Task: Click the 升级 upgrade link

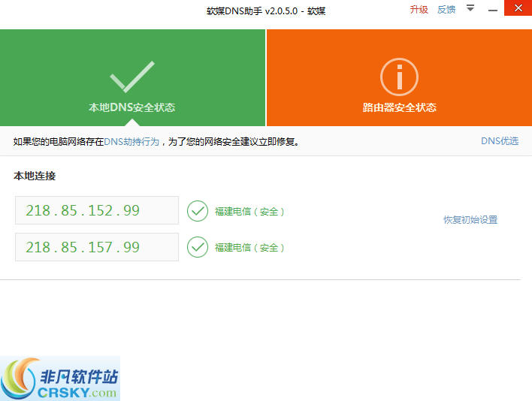Action: 419,10
